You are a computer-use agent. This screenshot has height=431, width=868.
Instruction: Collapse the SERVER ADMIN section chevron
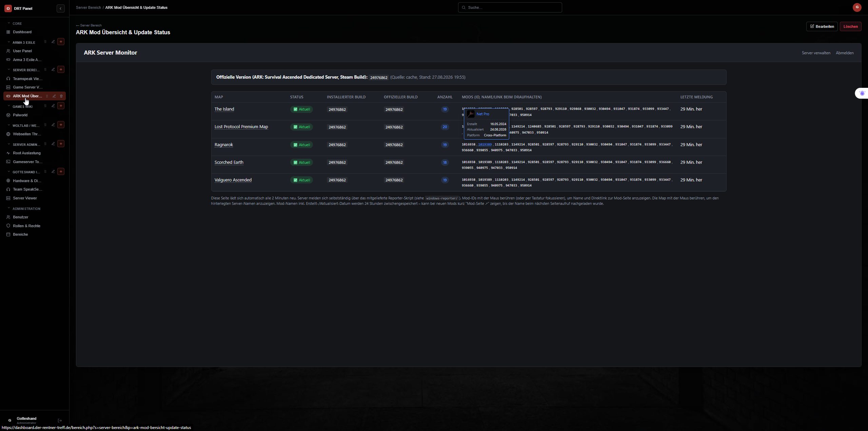point(9,144)
